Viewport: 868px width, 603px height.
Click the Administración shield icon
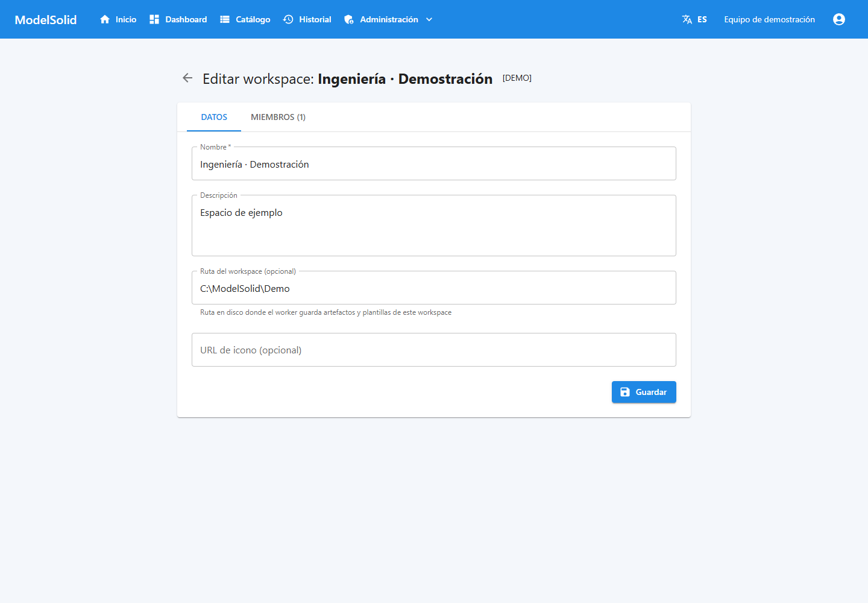point(349,19)
